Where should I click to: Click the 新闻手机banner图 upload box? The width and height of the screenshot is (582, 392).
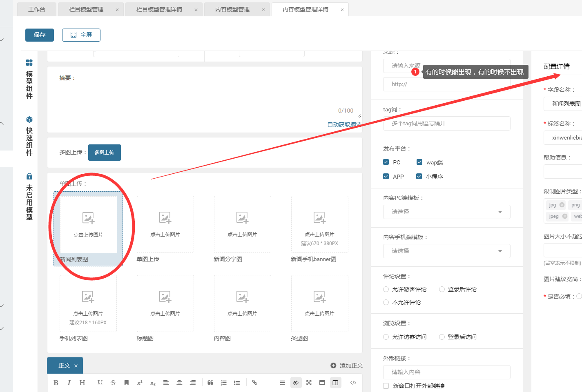[320, 224]
